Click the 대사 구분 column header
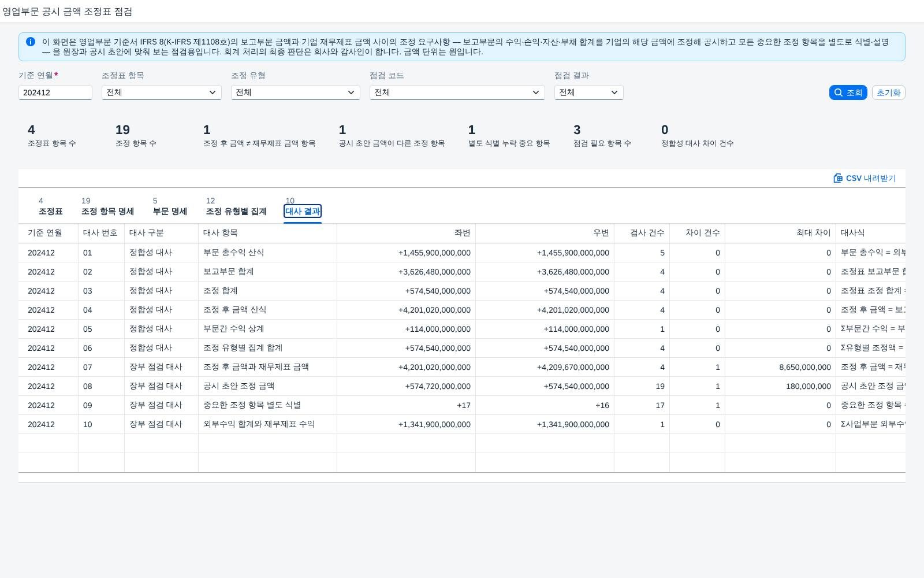 pyautogui.click(x=161, y=233)
